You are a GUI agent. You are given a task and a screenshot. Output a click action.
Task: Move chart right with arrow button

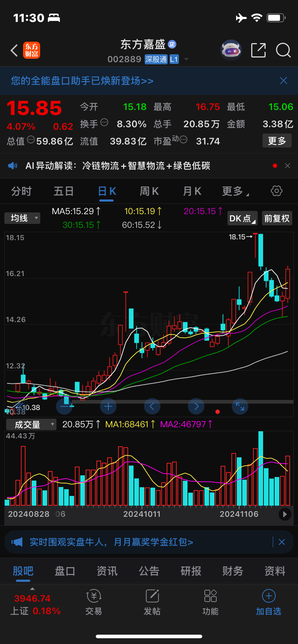pos(196,406)
